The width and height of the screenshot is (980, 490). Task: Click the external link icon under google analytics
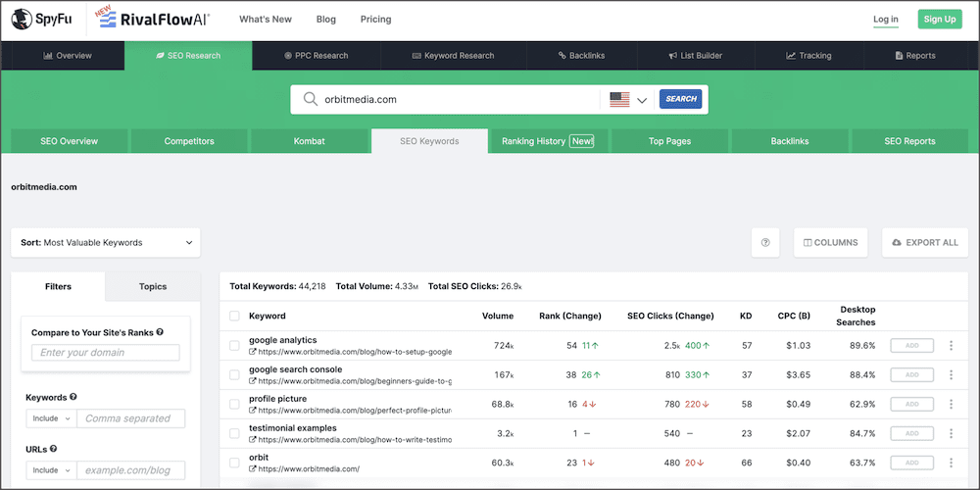tap(253, 352)
